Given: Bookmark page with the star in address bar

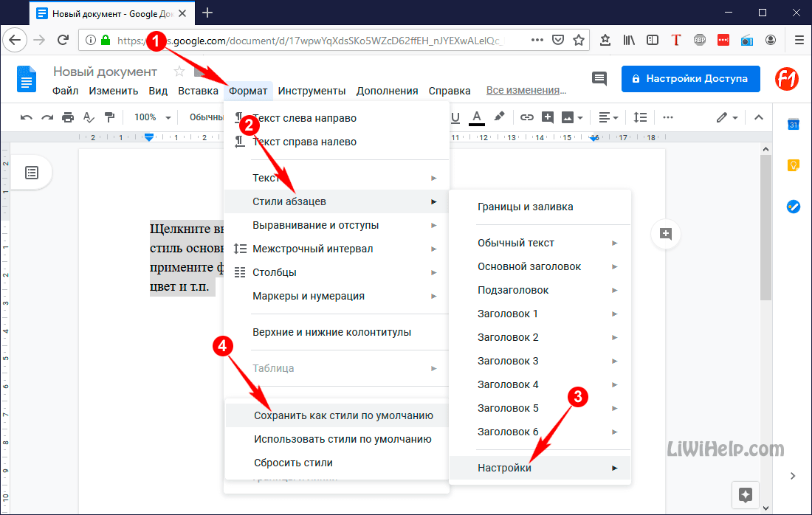Looking at the screenshot, I should point(579,40).
